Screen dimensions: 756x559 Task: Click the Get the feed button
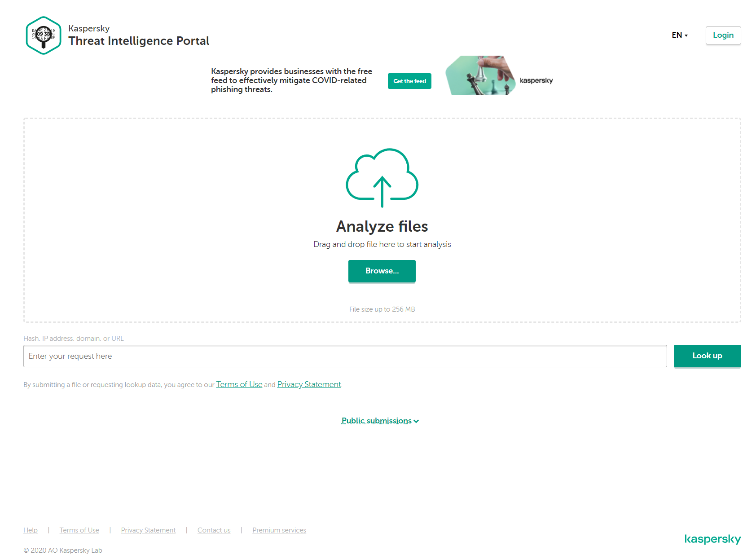pos(409,81)
